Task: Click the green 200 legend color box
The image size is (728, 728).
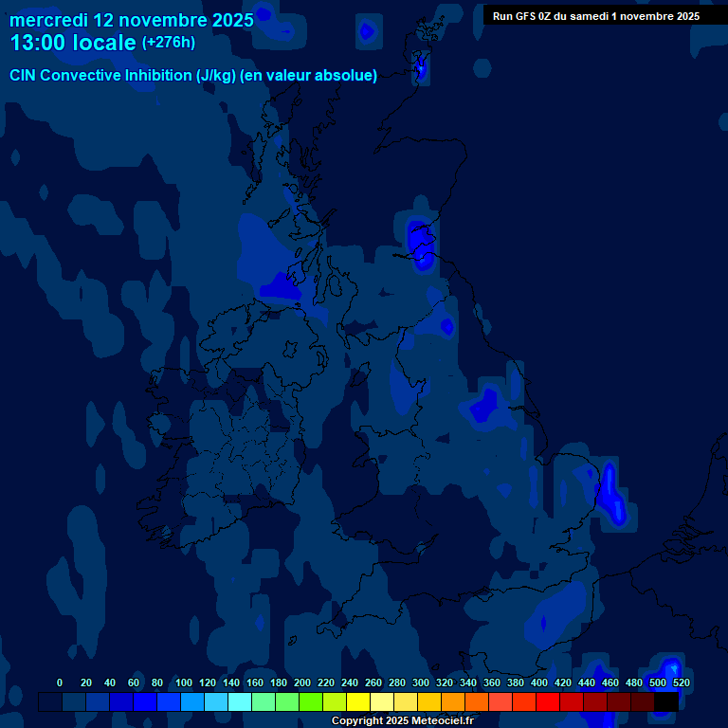Action: (x=311, y=702)
